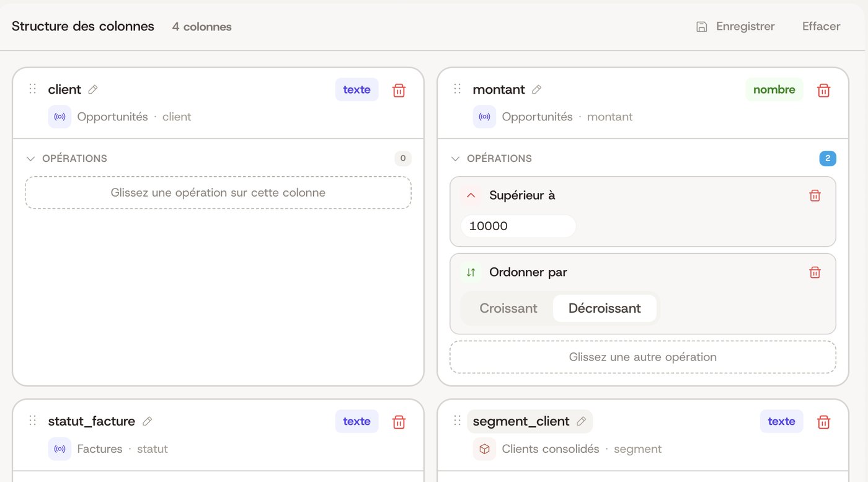Image resolution: width=868 pixels, height=482 pixels.
Task: Delete the client column
Action: pyautogui.click(x=399, y=90)
